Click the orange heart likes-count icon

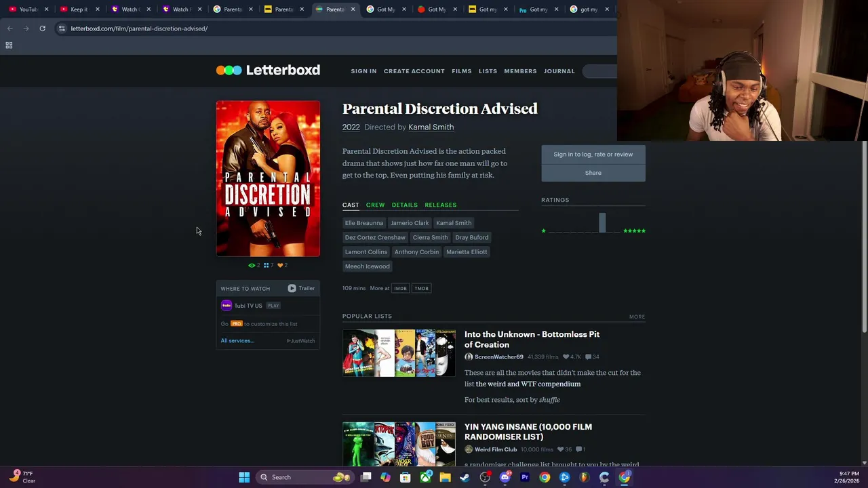pos(280,266)
